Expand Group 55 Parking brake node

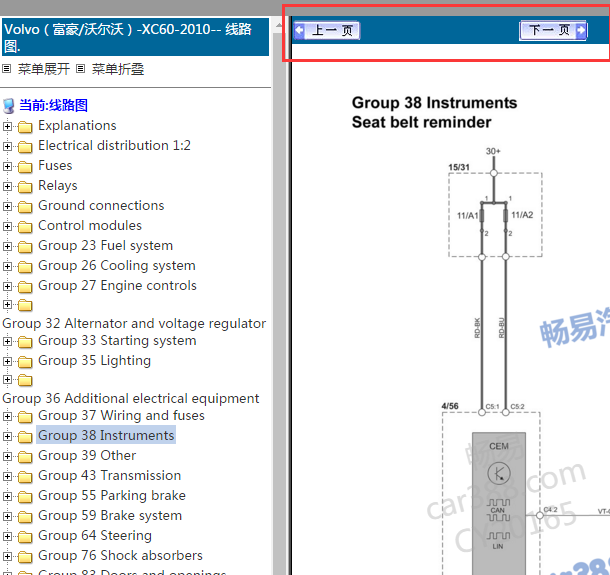point(7,496)
